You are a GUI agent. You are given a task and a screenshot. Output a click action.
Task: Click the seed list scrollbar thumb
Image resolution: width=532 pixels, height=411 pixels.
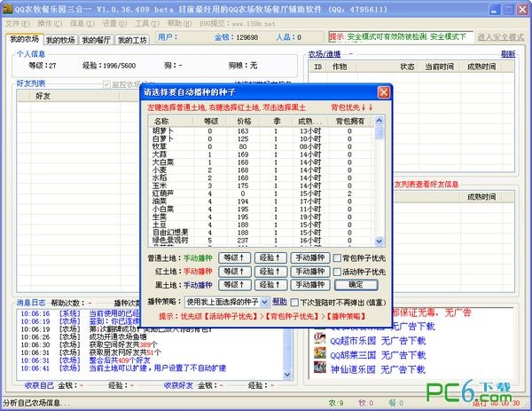tap(379, 132)
